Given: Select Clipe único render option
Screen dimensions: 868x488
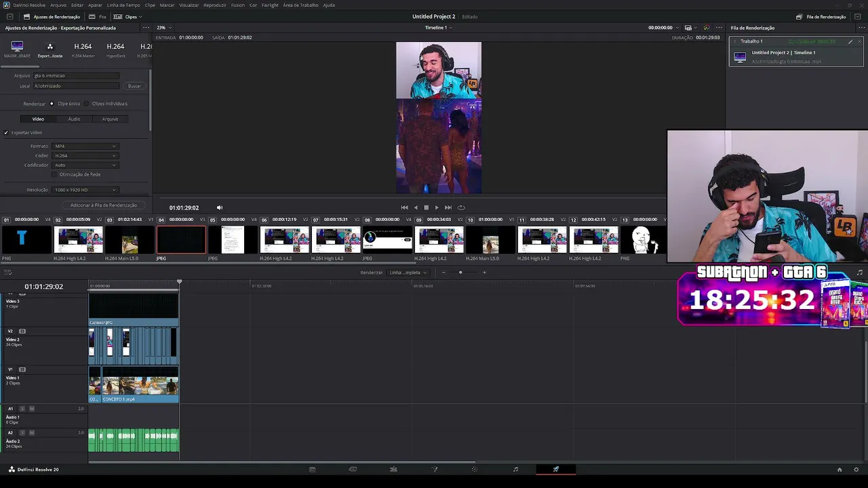Looking at the screenshot, I should (x=52, y=104).
